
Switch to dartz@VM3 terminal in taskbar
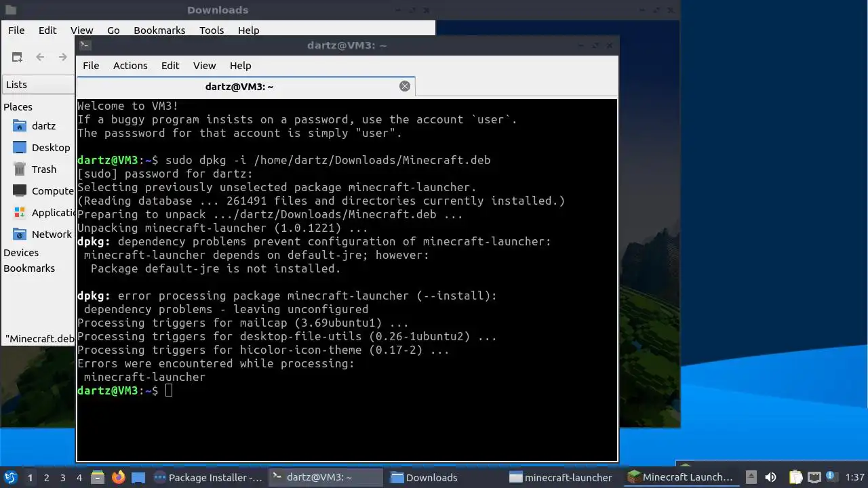pyautogui.click(x=326, y=477)
